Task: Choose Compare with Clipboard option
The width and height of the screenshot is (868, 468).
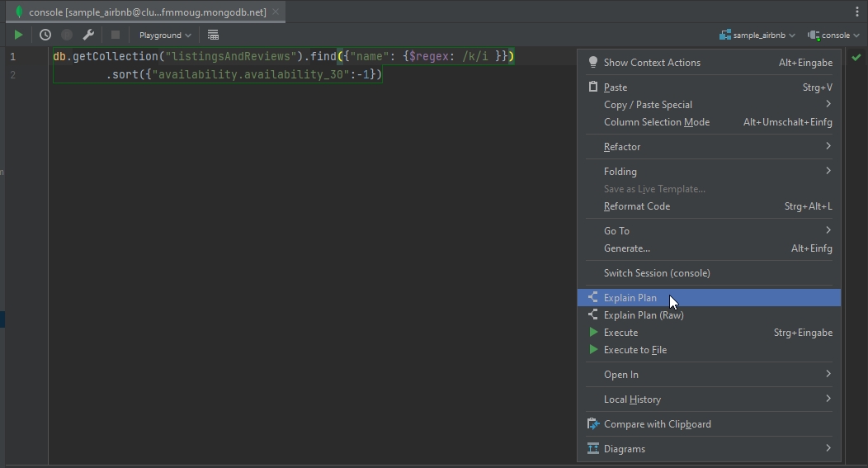Action: [x=657, y=424]
